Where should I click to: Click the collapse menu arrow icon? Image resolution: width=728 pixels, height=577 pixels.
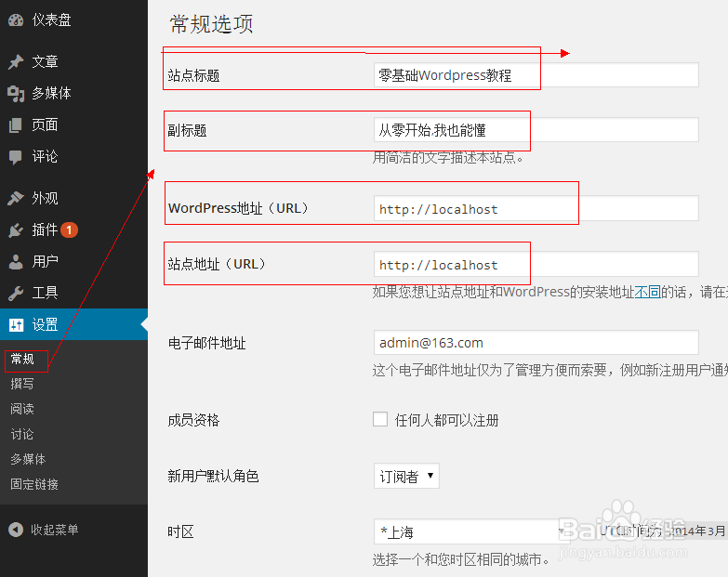click(16, 530)
